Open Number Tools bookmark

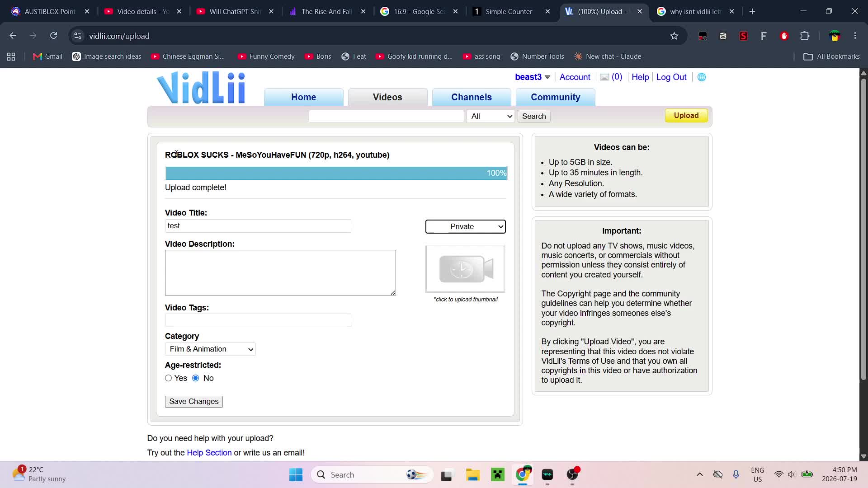click(537, 56)
